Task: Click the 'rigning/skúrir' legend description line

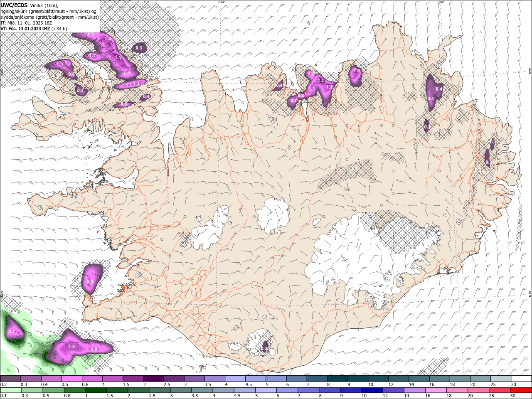Action: tap(48, 11)
